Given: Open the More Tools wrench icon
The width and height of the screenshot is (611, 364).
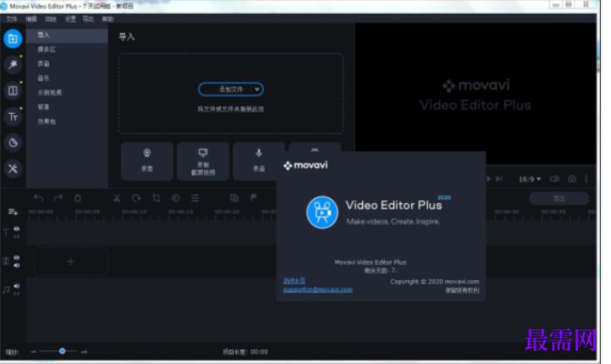Looking at the screenshot, I should pos(13,169).
